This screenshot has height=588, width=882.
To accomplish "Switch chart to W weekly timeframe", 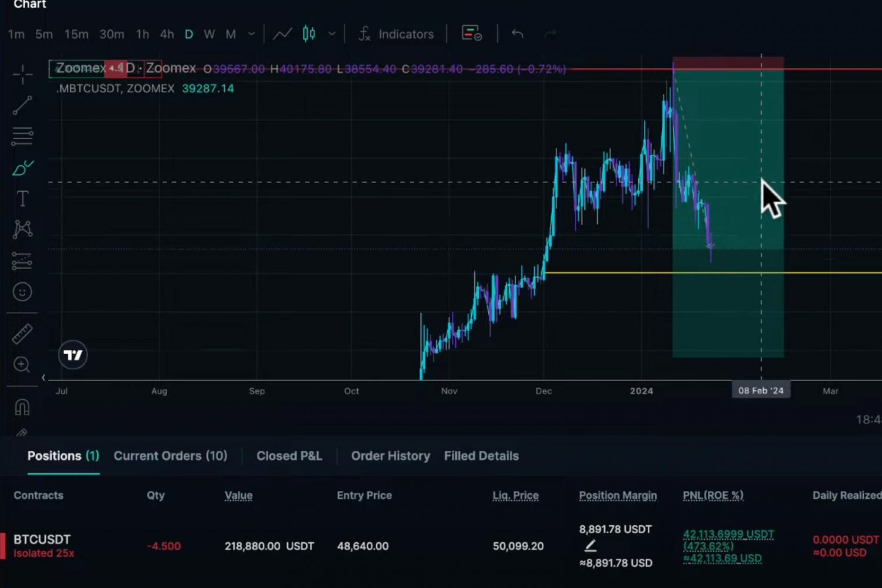I will coord(209,34).
